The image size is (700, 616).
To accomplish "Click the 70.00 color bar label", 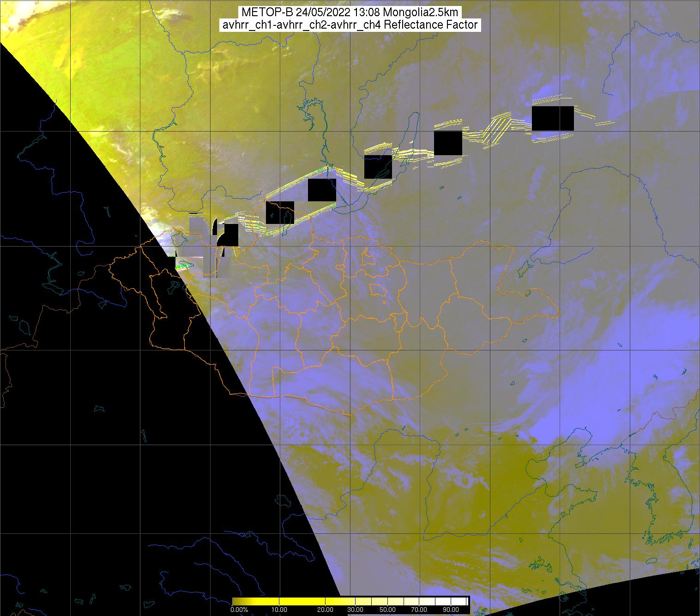I will click(x=419, y=610).
